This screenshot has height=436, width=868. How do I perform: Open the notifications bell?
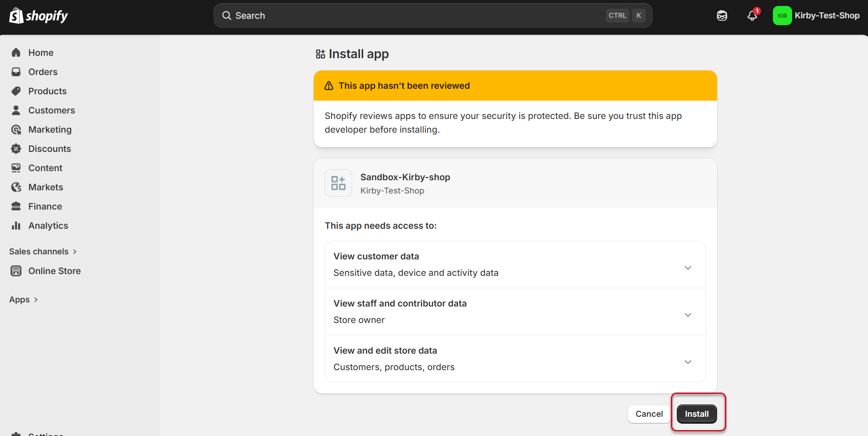tap(752, 16)
